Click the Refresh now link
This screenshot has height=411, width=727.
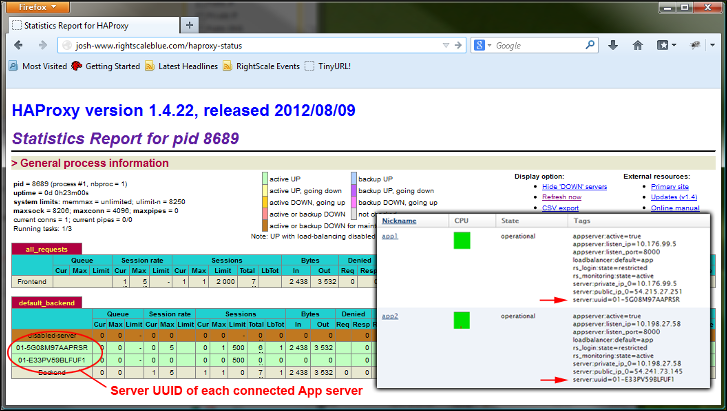tap(561, 197)
